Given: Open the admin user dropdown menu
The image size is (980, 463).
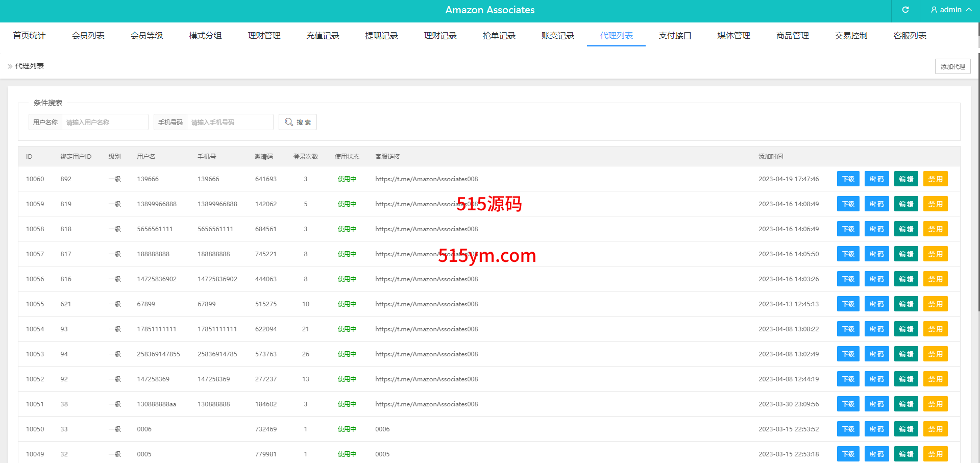Looking at the screenshot, I should 951,10.
